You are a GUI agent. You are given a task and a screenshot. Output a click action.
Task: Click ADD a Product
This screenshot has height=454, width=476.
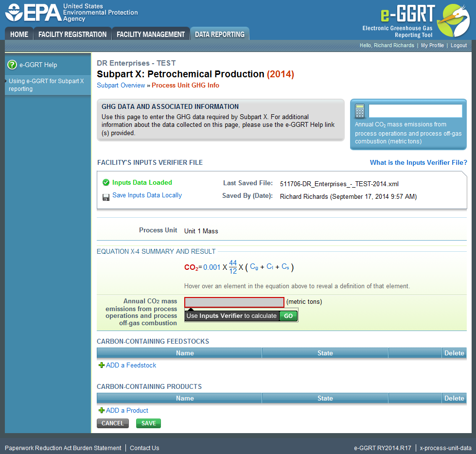pyautogui.click(x=127, y=410)
